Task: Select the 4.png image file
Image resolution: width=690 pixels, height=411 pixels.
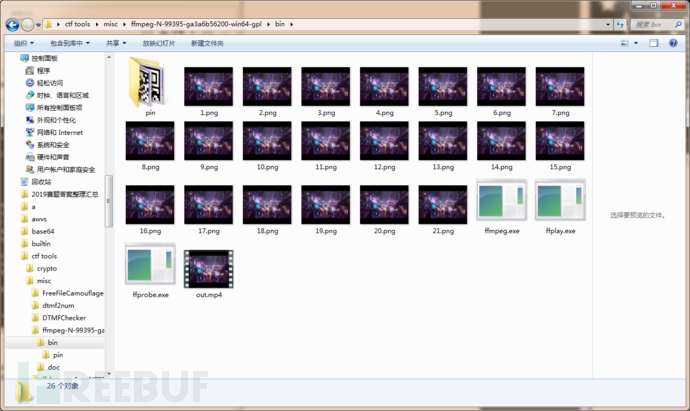Action: pyautogui.click(x=384, y=86)
